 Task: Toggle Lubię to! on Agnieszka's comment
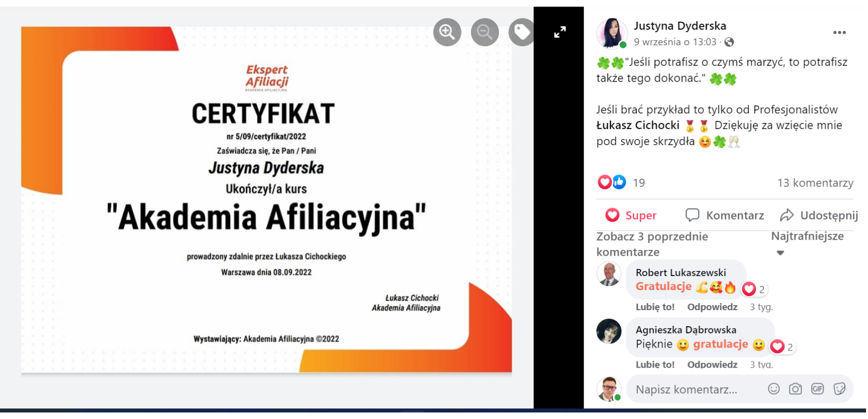(655, 364)
